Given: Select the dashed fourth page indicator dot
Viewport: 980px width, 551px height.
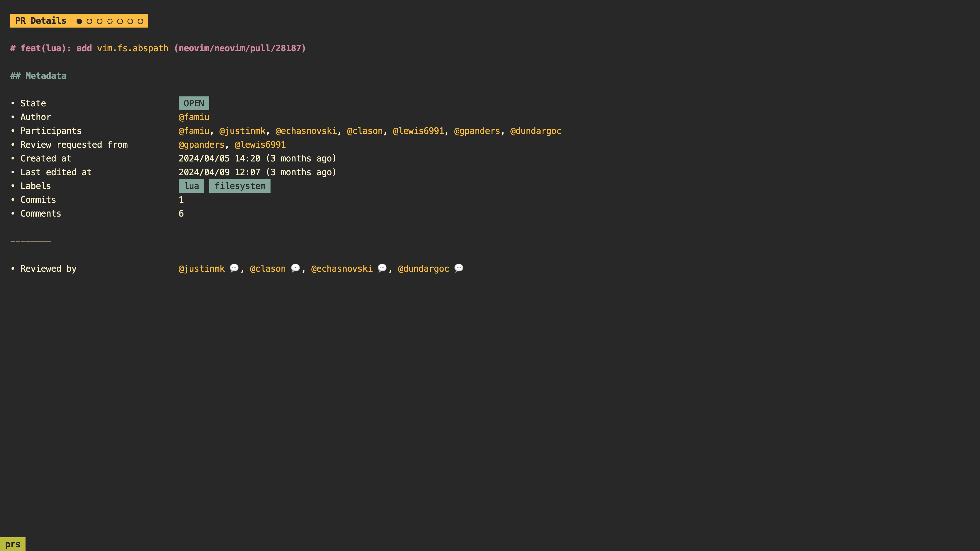Looking at the screenshot, I should click(x=109, y=21).
